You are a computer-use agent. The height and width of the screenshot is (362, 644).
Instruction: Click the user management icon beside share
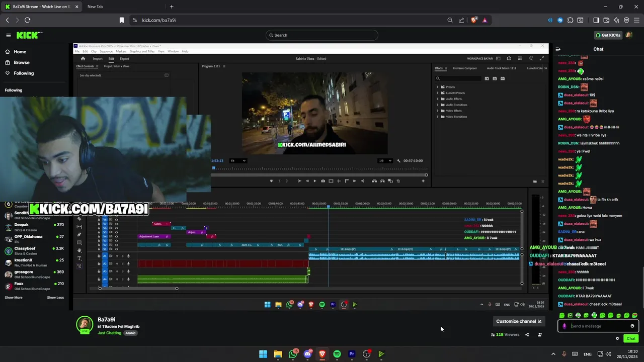click(x=540, y=335)
